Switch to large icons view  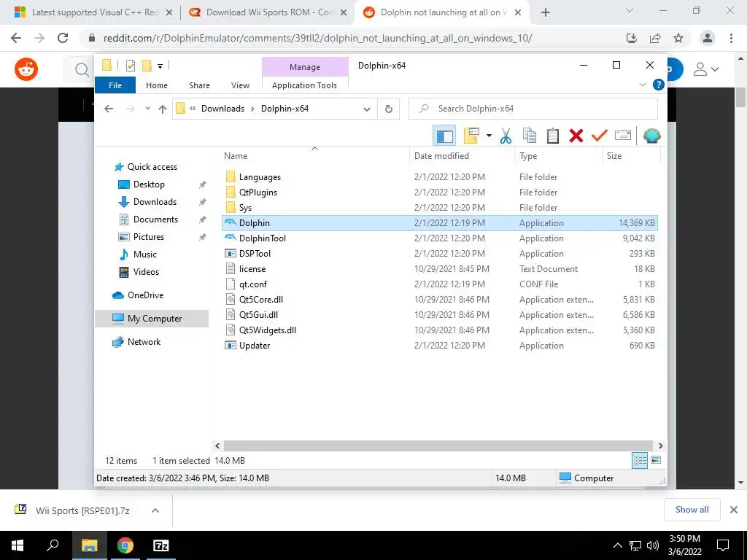coord(656,460)
